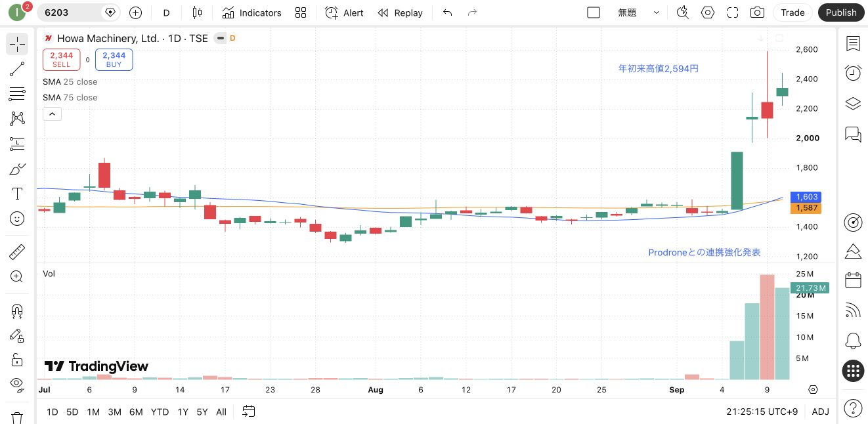
Task: Click the red SELL 2,344 button
Action: click(62, 60)
